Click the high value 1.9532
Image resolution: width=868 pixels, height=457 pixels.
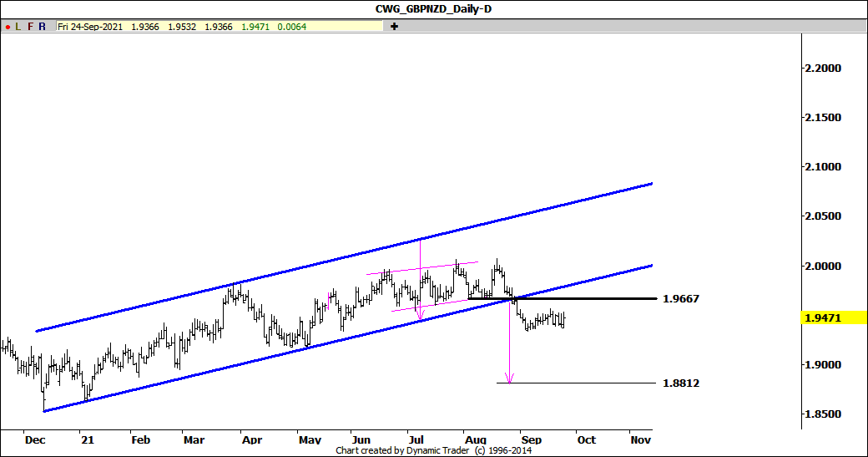click(182, 27)
